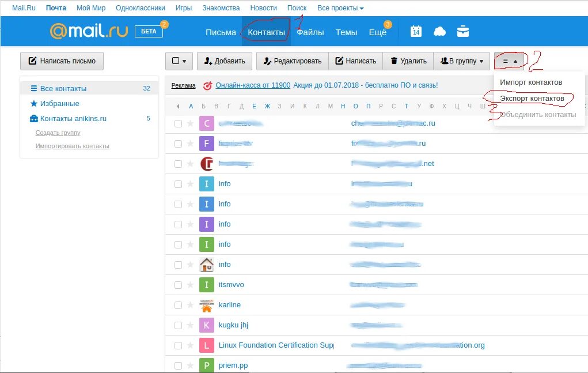Image resolution: width=588 pixels, height=373 pixels.
Task: Filter contacts by letter Н
Action: click(x=343, y=107)
